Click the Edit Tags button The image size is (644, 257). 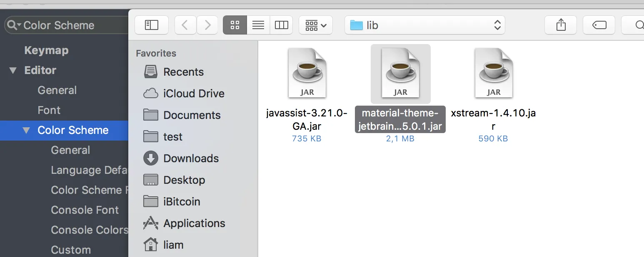point(599,25)
